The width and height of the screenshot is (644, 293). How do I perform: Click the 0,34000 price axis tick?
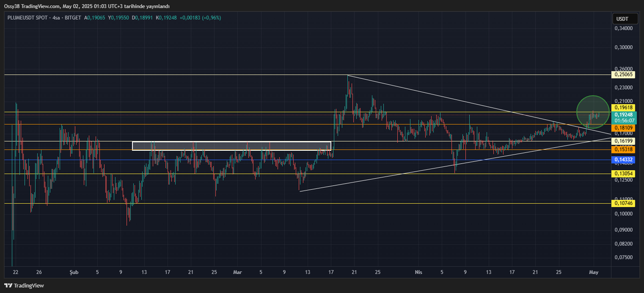tap(624, 30)
